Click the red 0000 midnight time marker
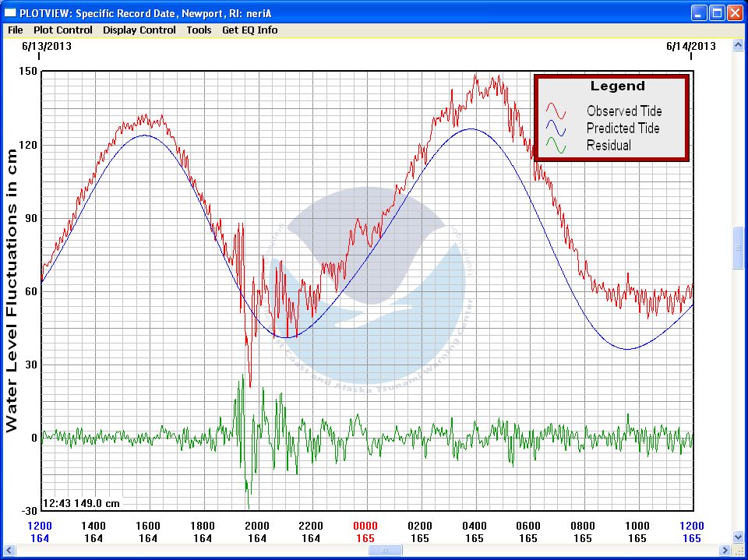The height and width of the screenshot is (560, 748). tap(365, 527)
